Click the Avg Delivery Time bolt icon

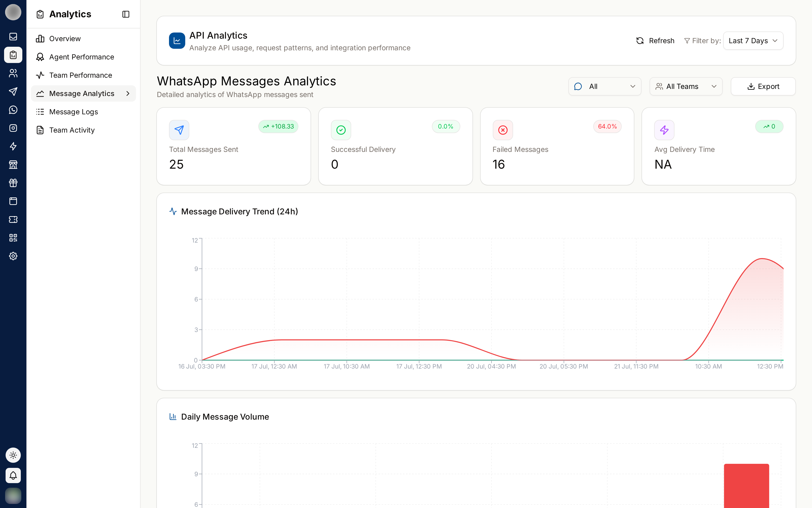click(x=664, y=130)
